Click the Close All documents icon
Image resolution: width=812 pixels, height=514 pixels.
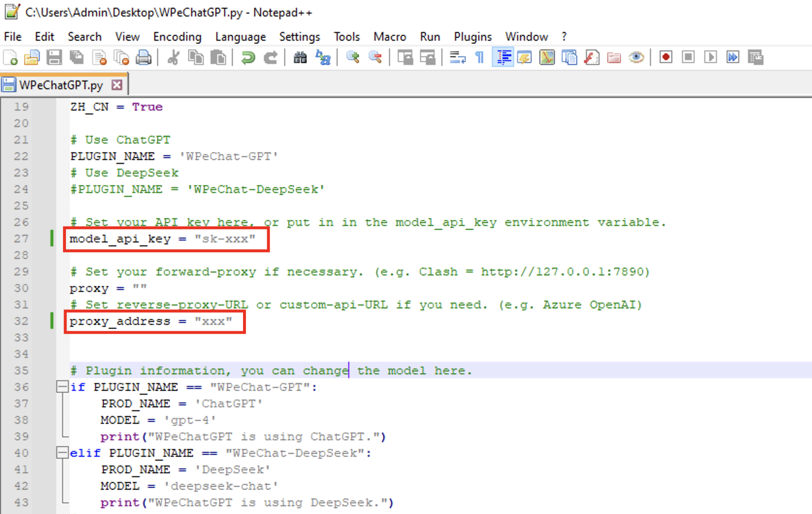coord(121,57)
